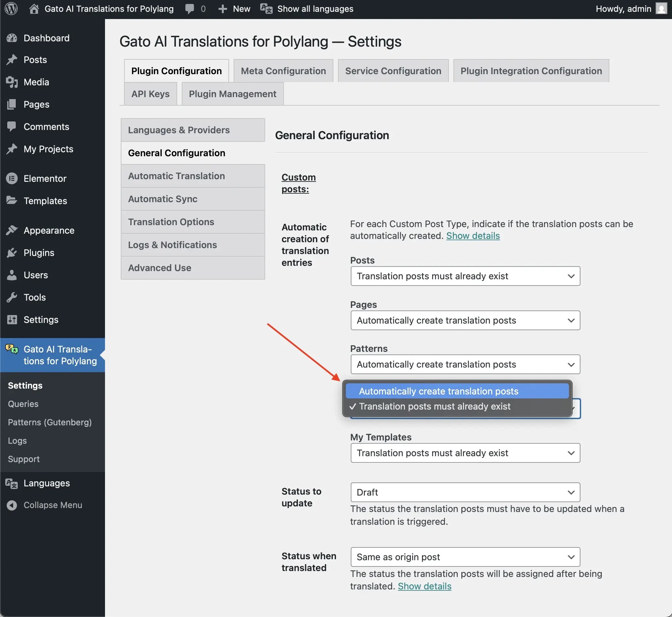The width and height of the screenshot is (672, 617).
Task: Click the Gato AI Translations sidebar icon
Action: [12, 349]
